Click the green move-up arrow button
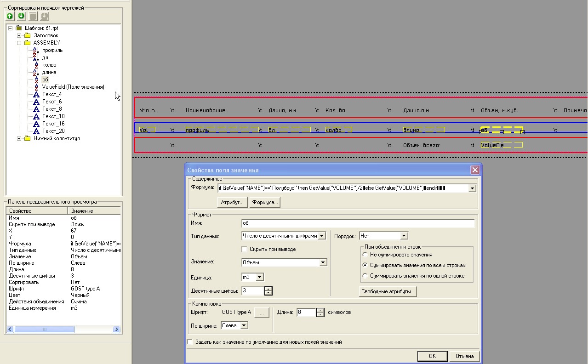The image size is (588, 364). pyautogui.click(x=10, y=17)
